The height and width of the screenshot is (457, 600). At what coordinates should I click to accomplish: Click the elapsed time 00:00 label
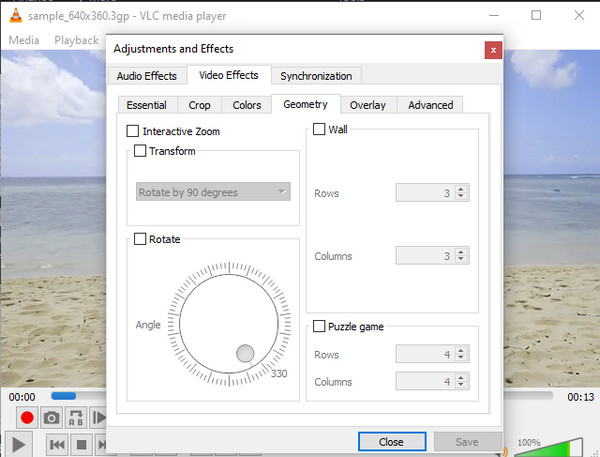coord(22,397)
